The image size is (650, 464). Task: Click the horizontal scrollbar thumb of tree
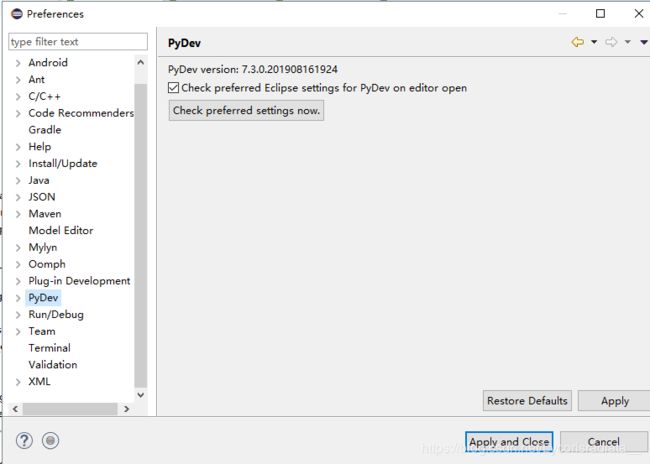[70, 409]
